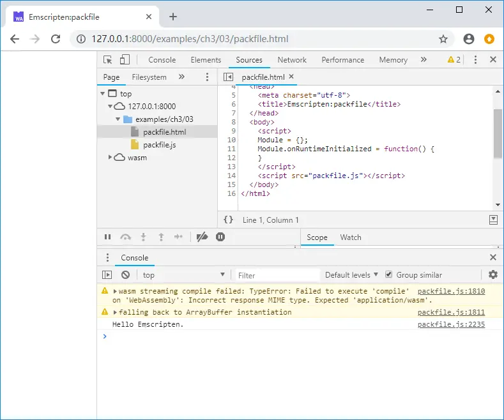Switch to the Elements tab
This screenshot has width=504, height=420.
pos(206,60)
